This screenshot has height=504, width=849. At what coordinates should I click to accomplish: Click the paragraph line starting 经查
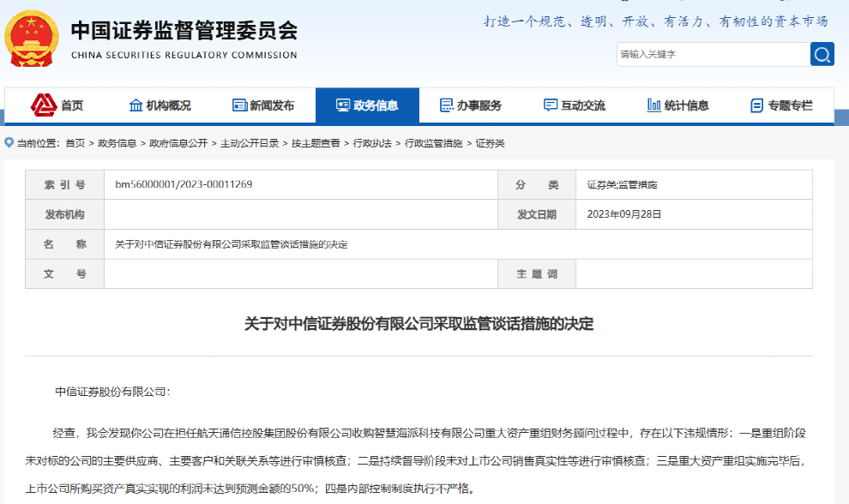click(429, 433)
